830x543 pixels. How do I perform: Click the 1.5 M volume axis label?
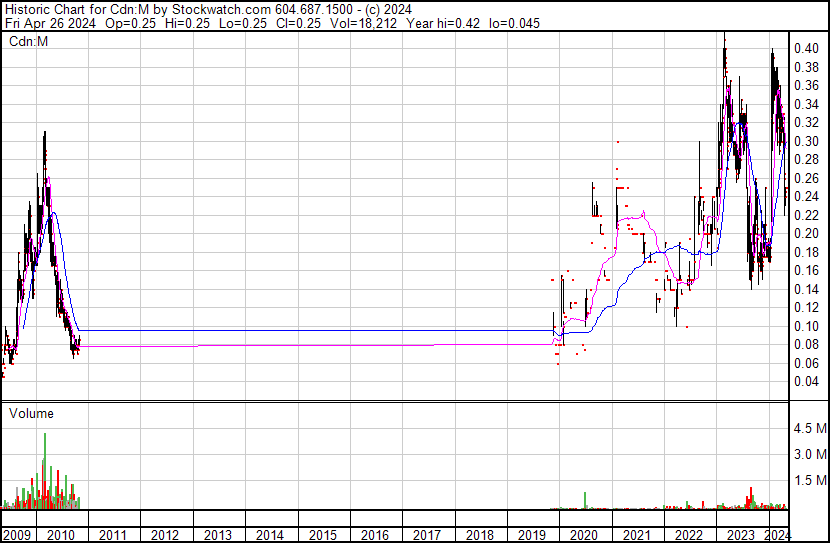(809, 481)
